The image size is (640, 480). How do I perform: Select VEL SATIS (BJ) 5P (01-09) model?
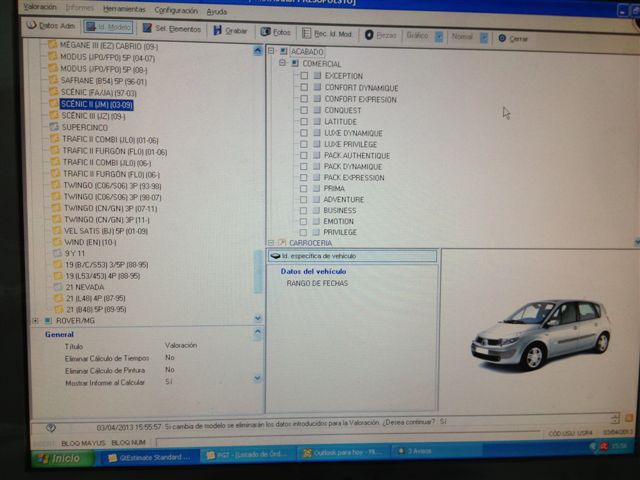106,231
